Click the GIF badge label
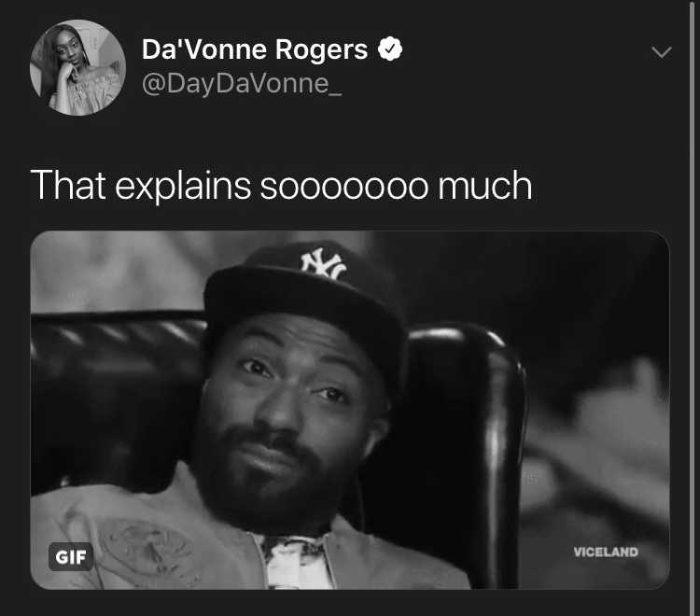Screen dimensions: 700x616 point(71,556)
